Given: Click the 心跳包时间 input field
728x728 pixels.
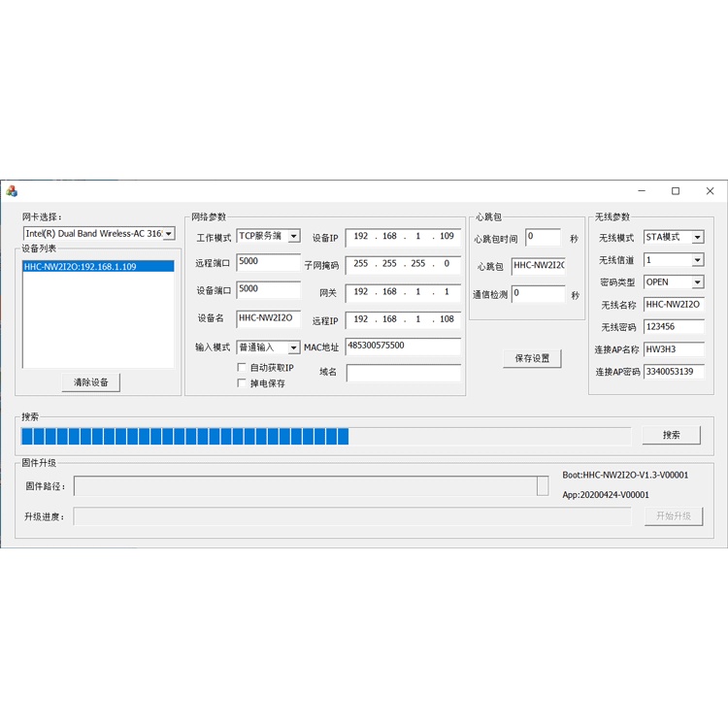Looking at the screenshot, I should point(542,237).
